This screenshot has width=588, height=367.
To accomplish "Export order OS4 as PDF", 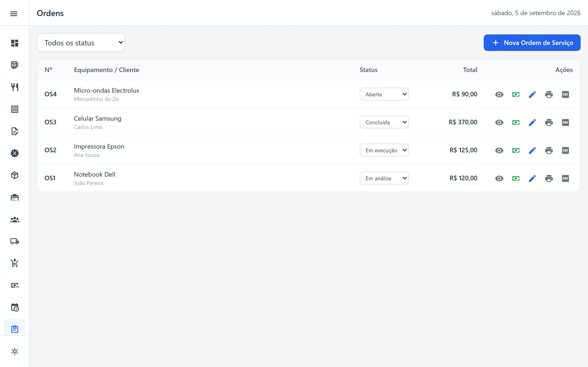I will pyautogui.click(x=565, y=95).
